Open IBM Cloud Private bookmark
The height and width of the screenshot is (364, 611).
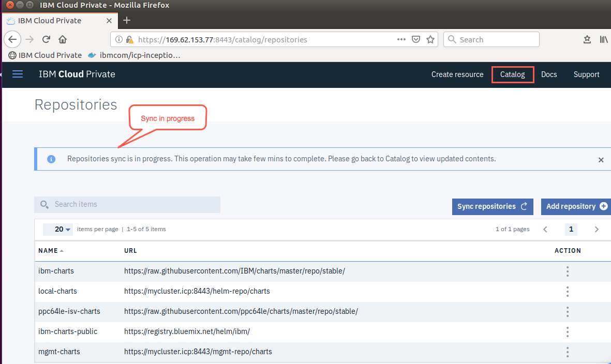tap(45, 55)
